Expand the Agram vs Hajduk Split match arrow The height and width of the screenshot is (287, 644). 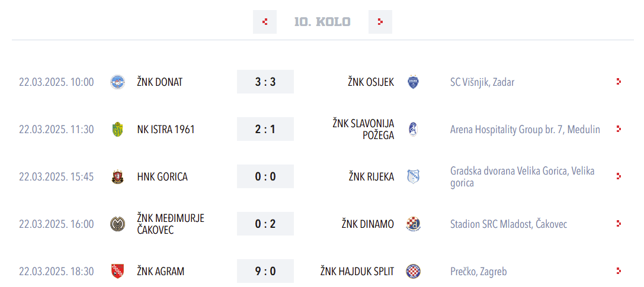pos(619,271)
